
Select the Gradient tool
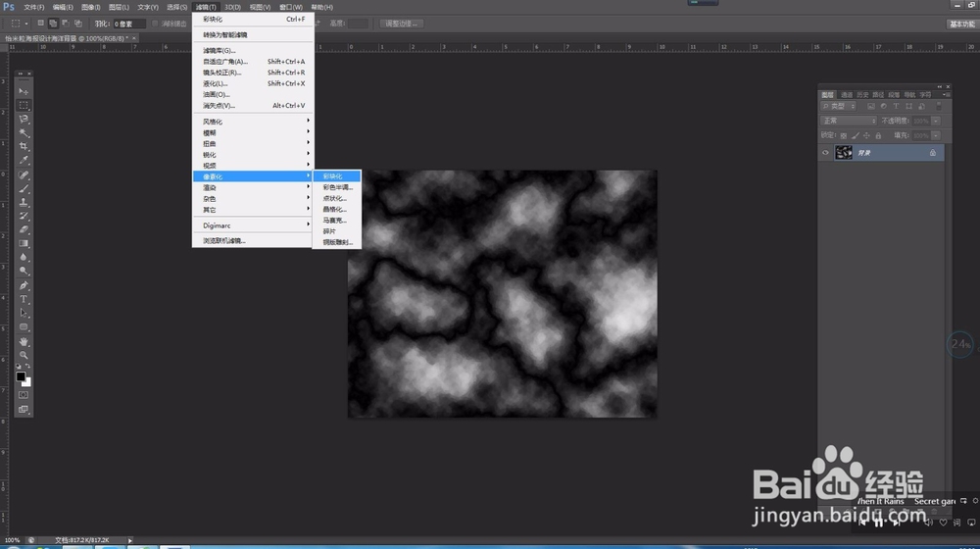24,244
